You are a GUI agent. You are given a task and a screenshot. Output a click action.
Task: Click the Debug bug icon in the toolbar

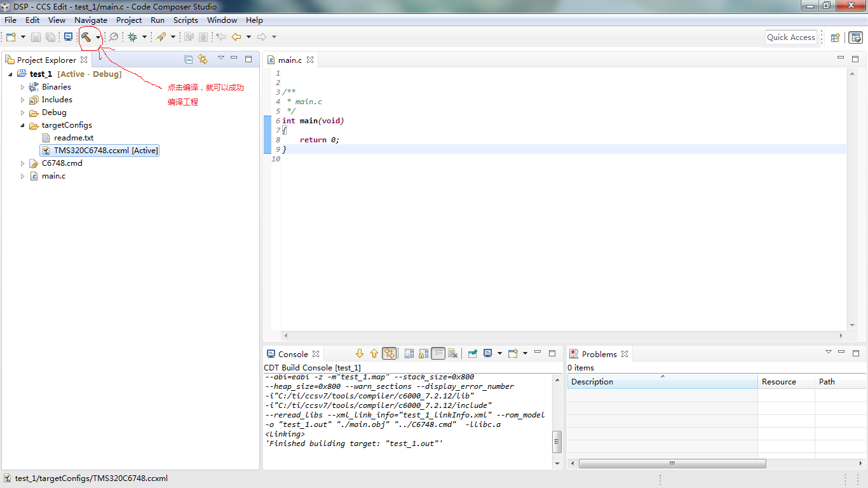(132, 37)
